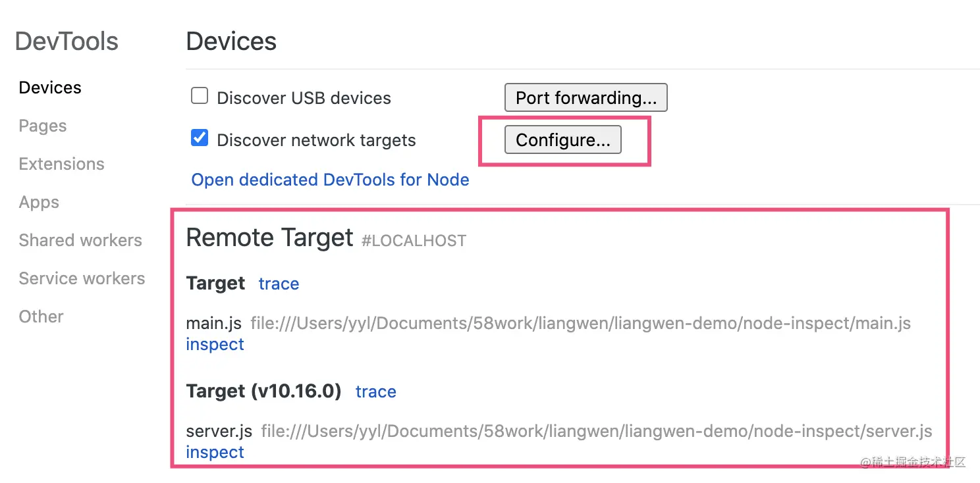Click trace link for Target v10.16.0

click(375, 392)
